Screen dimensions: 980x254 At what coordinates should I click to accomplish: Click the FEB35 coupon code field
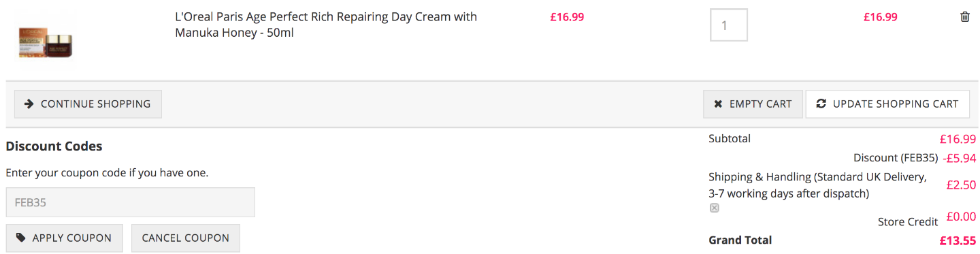click(x=130, y=202)
